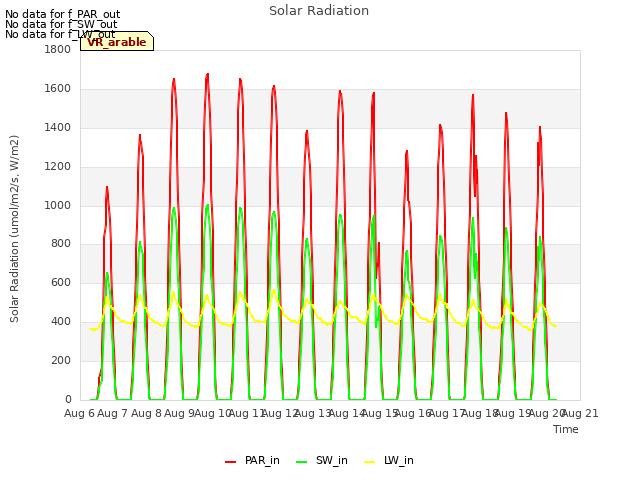Click the 600 y-axis tick label
This screenshot has width=640, height=480.
pyautogui.click(x=61, y=282)
